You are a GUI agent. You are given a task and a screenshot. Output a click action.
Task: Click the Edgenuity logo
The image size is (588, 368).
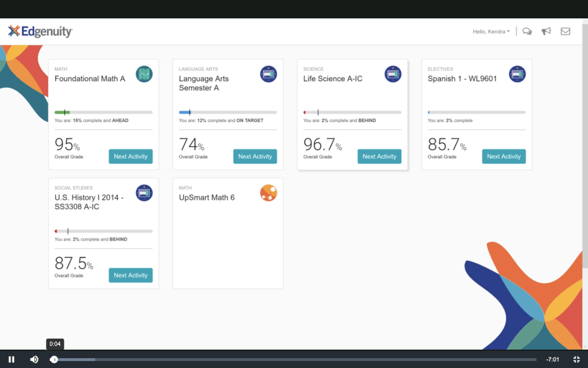click(40, 32)
